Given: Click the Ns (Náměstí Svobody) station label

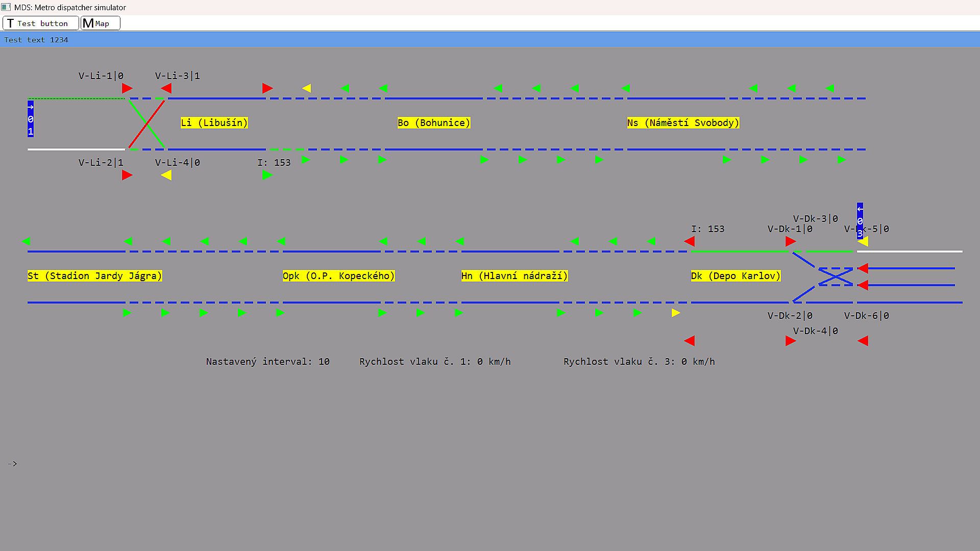Looking at the screenshot, I should [683, 123].
